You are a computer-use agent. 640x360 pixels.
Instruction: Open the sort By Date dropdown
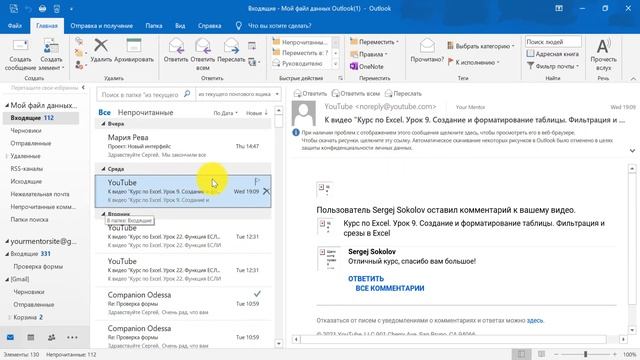pyautogui.click(x=226, y=113)
